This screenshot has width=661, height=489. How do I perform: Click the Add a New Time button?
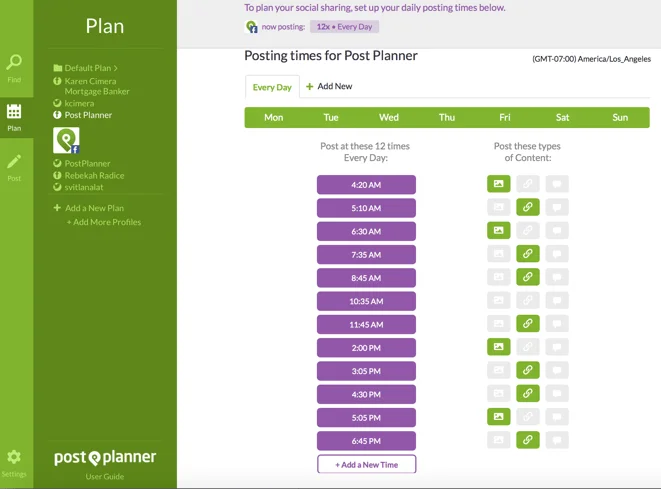366,465
